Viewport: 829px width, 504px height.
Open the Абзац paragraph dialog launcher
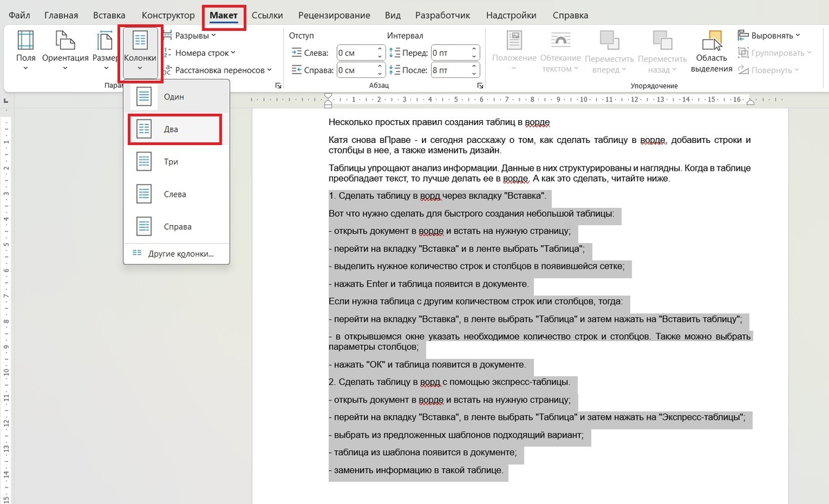pos(479,86)
